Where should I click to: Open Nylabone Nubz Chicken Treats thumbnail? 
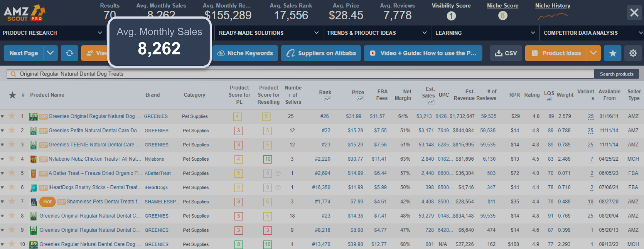[33, 159]
